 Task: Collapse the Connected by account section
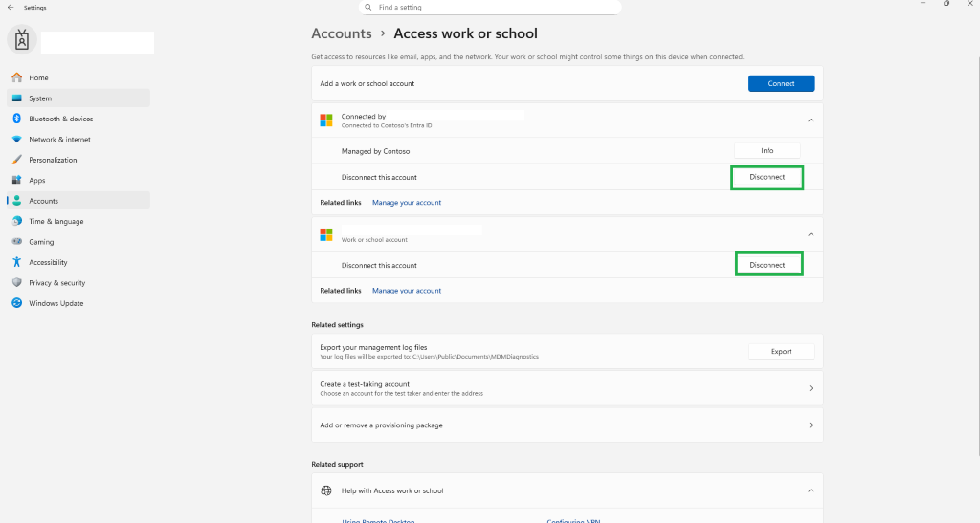tap(811, 120)
